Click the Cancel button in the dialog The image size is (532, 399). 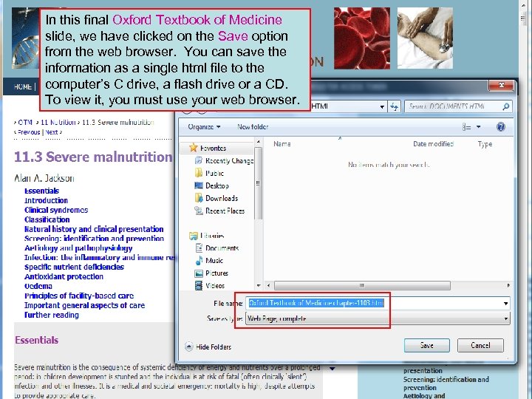(x=480, y=345)
